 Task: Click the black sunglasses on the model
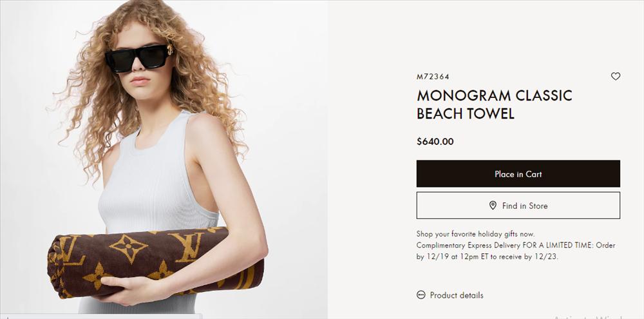(138, 59)
